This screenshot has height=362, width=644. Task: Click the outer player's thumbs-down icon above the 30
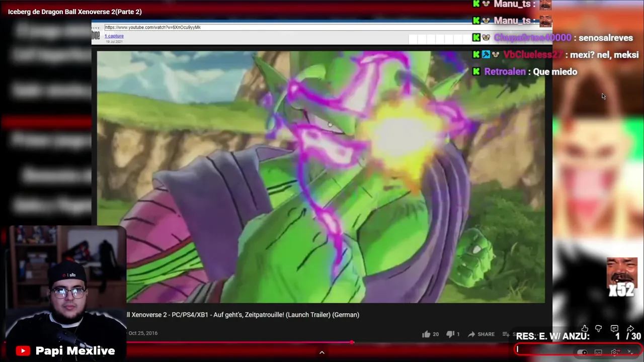pyautogui.click(x=598, y=328)
